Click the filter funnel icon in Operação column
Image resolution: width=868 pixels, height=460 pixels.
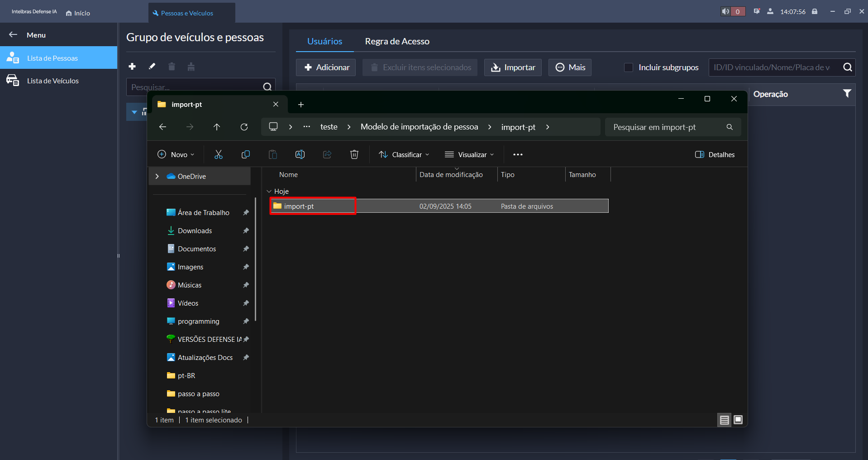click(x=847, y=94)
